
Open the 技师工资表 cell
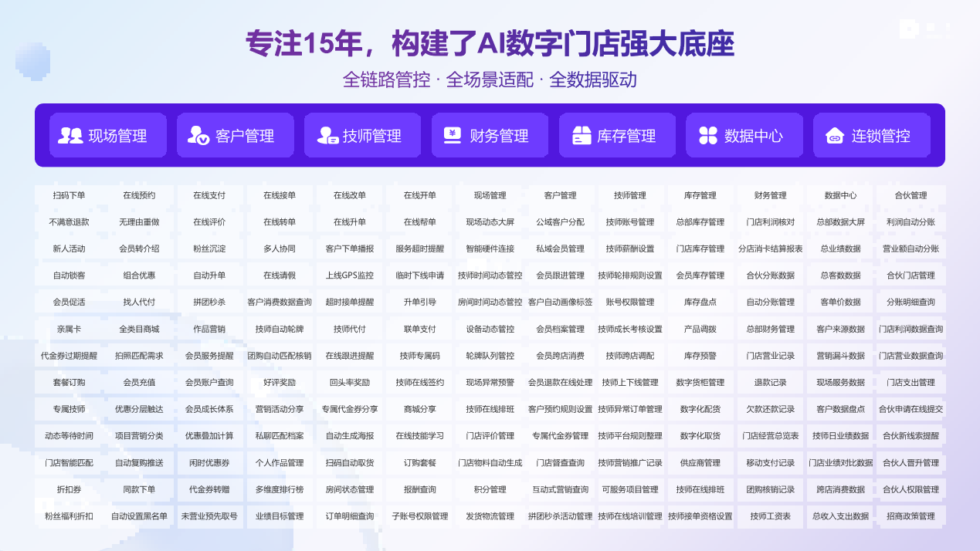[770, 516]
